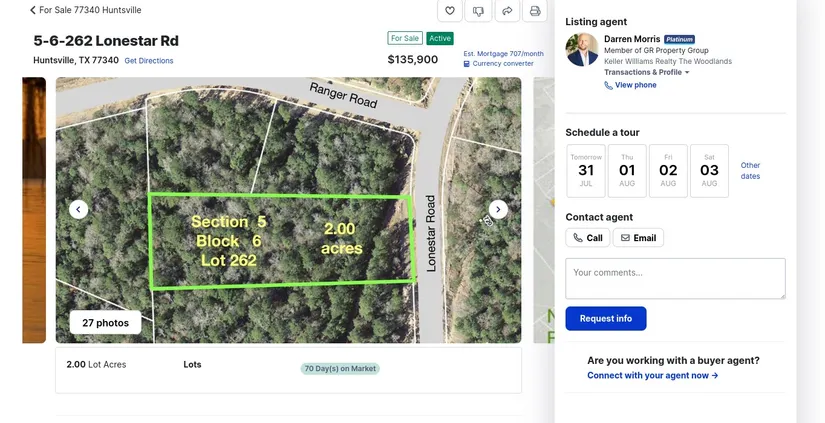Click into the Your comments text box
825x423 pixels.
pos(675,278)
